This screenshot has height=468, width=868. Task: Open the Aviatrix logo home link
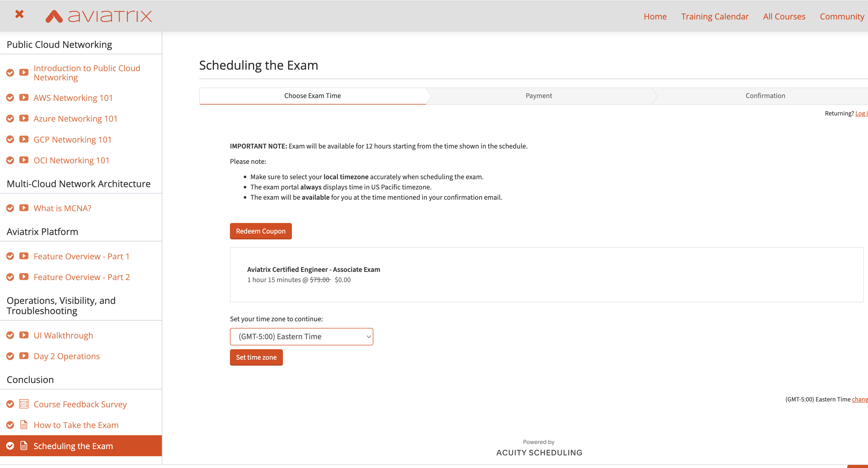99,16
